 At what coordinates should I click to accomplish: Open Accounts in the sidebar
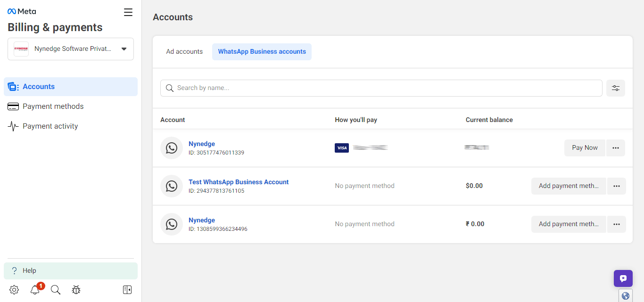click(71, 87)
